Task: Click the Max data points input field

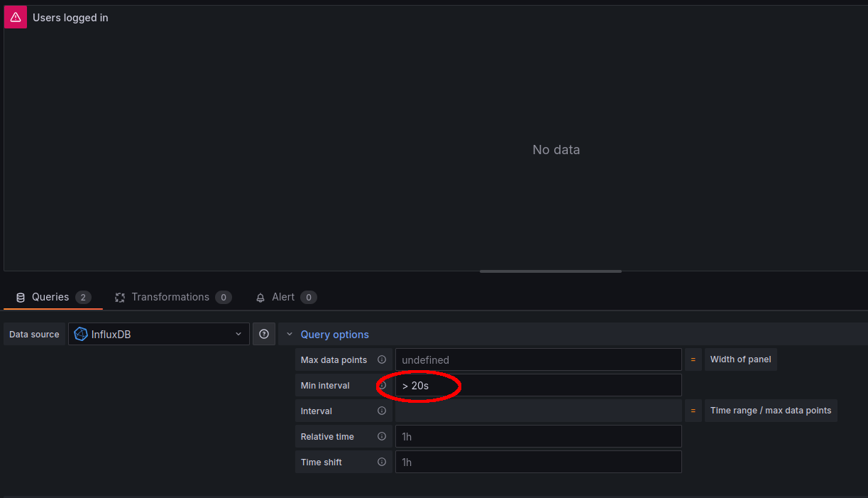Action: pyautogui.click(x=539, y=359)
